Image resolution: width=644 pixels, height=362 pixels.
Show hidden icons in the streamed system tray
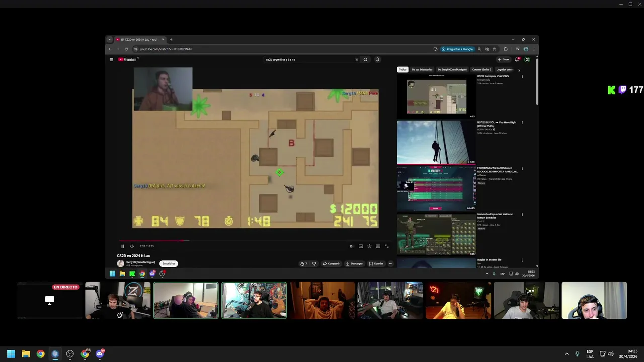[x=487, y=274]
